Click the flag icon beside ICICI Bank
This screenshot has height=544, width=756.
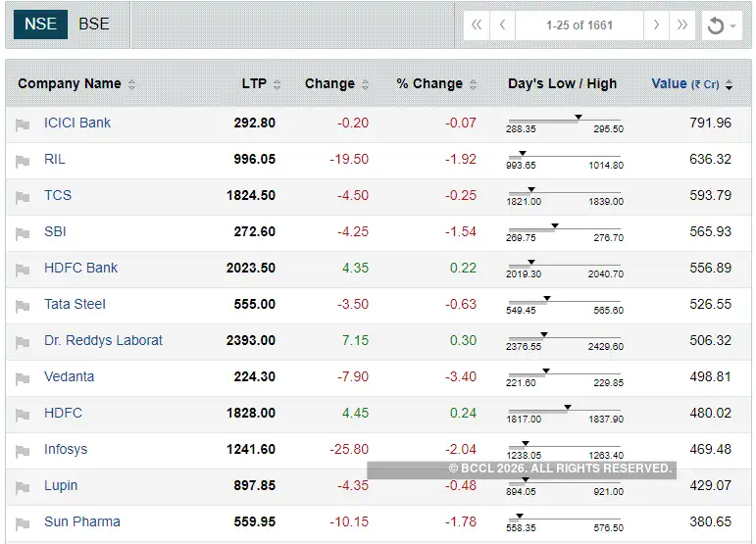click(23, 124)
